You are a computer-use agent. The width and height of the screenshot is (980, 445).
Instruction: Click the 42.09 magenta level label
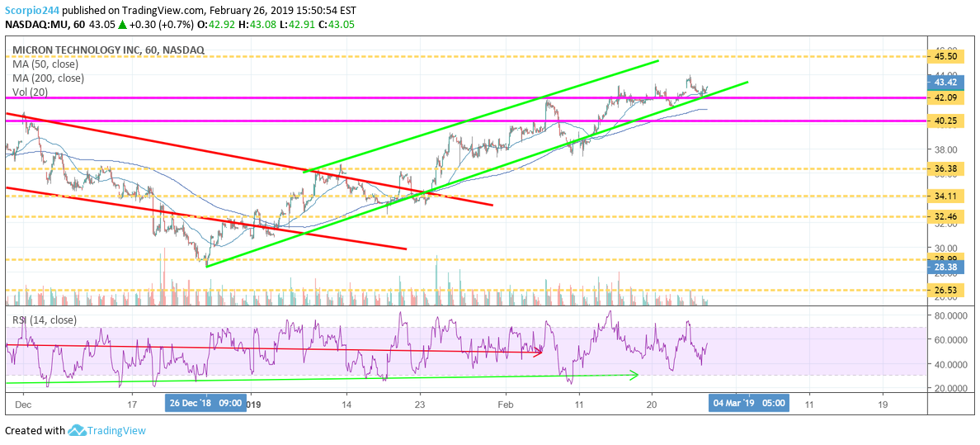(x=945, y=98)
